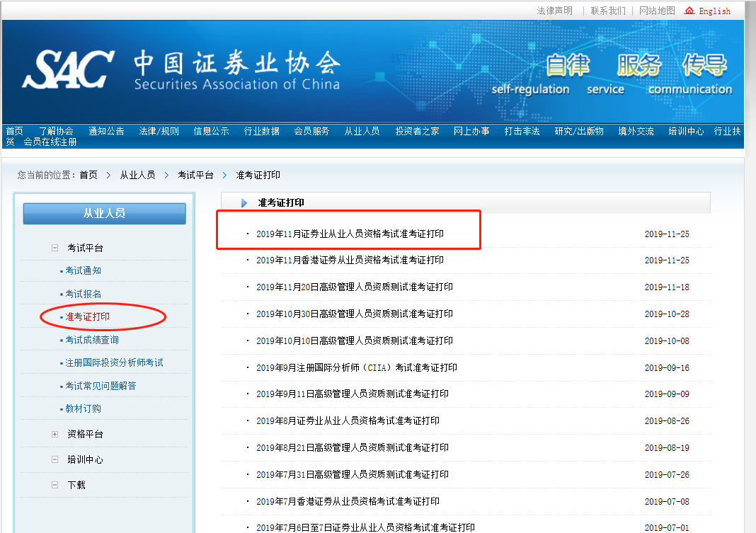
Task: Click the SAC logo in header
Action: pyautogui.click(x=68, y=69)
